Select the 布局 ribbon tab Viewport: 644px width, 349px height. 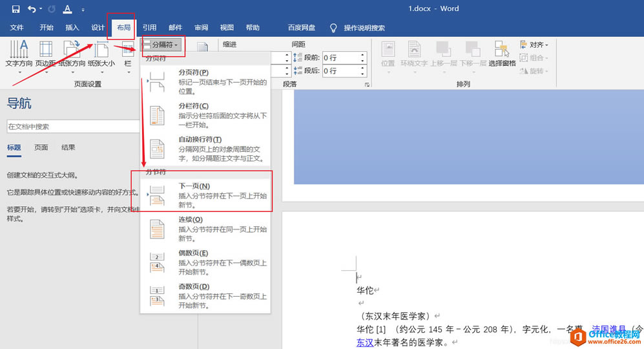123,28
